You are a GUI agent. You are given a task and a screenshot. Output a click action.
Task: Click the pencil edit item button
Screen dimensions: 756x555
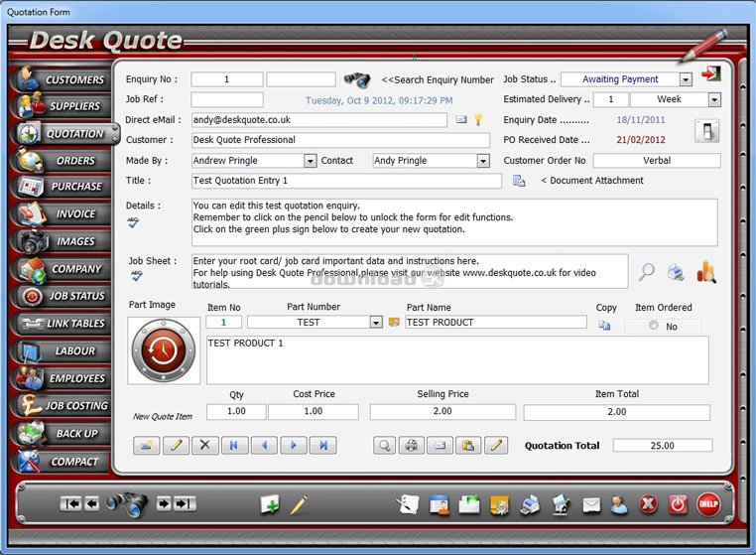click(176, 446)
